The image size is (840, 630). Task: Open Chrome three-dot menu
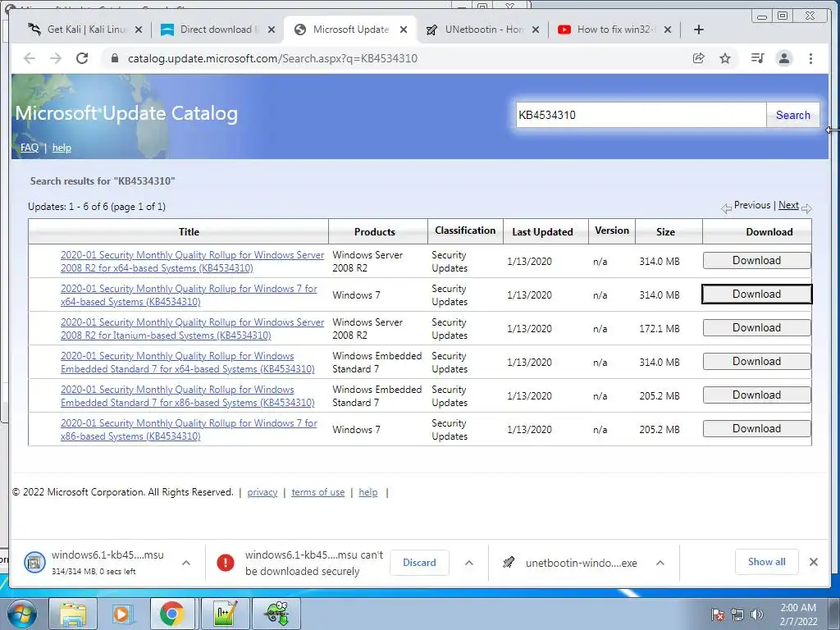(x=810, y=58)
